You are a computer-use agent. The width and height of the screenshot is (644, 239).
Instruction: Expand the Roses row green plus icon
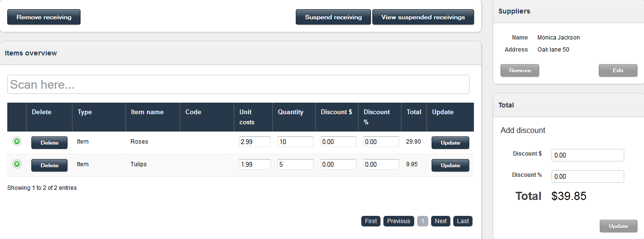tap(17, 141)
